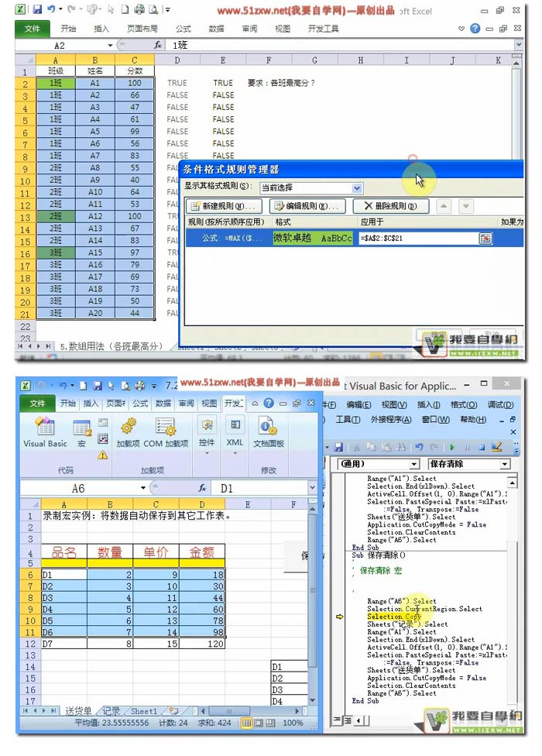
Task: Undo in VBA editor toolbar
Action: coord(419,447)
